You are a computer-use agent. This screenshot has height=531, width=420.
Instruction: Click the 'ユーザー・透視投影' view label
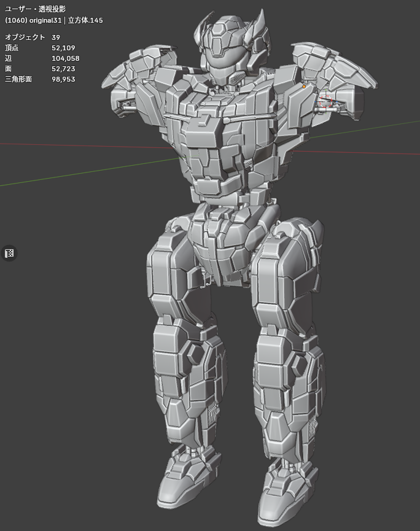pos(35,9)
